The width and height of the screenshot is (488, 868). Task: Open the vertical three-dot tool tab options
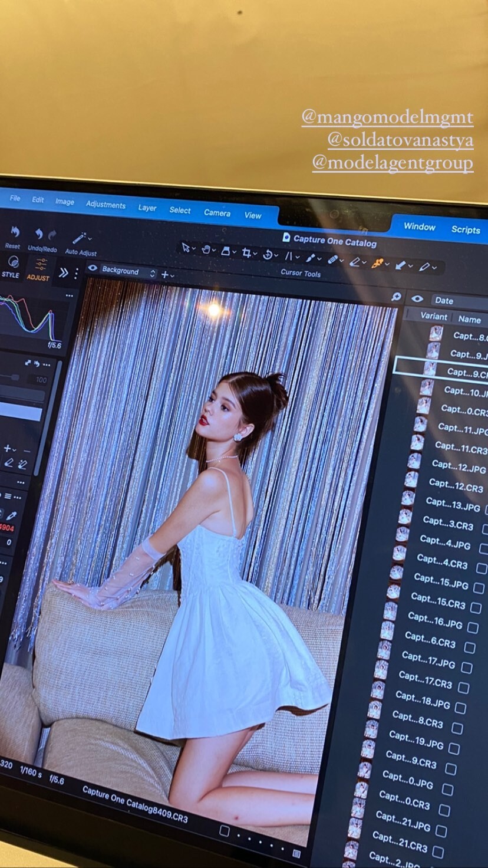(75, 274)
